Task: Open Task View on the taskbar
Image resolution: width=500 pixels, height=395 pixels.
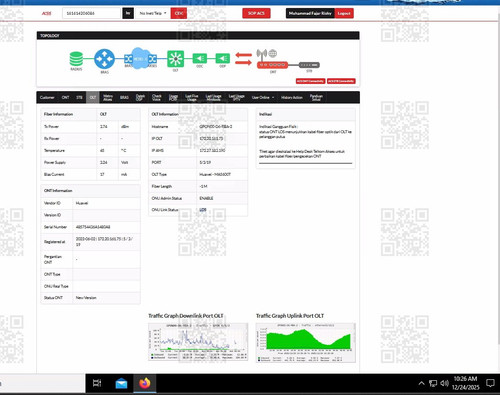Action: point(97,383)
